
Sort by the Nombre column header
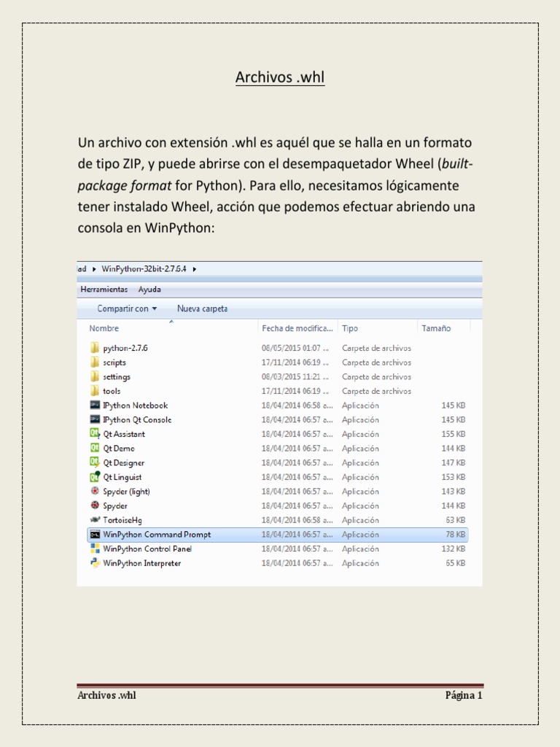pos(104,328)
